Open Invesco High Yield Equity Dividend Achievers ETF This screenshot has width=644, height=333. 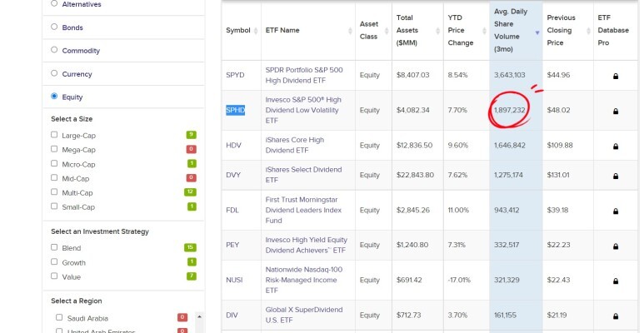click(x=307, y=245)
